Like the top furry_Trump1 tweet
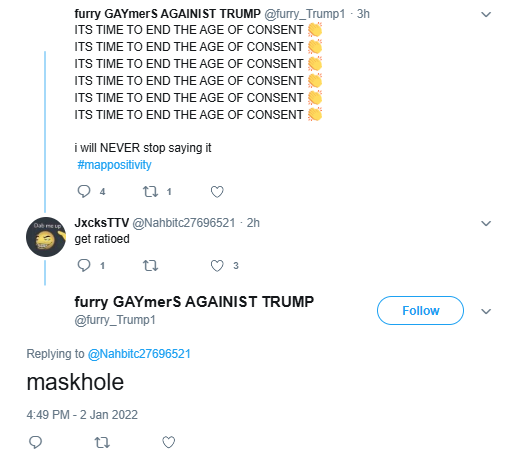Screen dimensions: 520x463 point(217,192)
